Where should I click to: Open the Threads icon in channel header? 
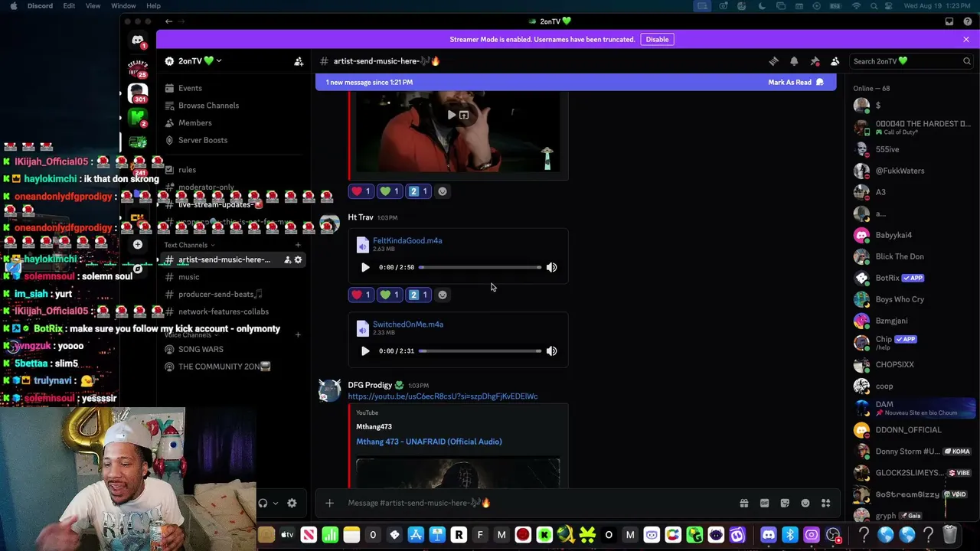(x=773, y=61)
